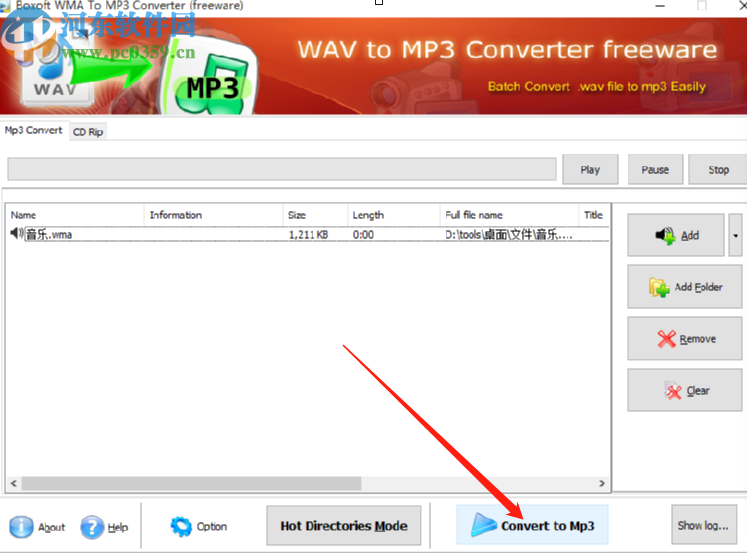Click the horizontal scrollbar thumb
Image resolution: width=747 pixels, height=553 pixels.
[x=191, y=483]
